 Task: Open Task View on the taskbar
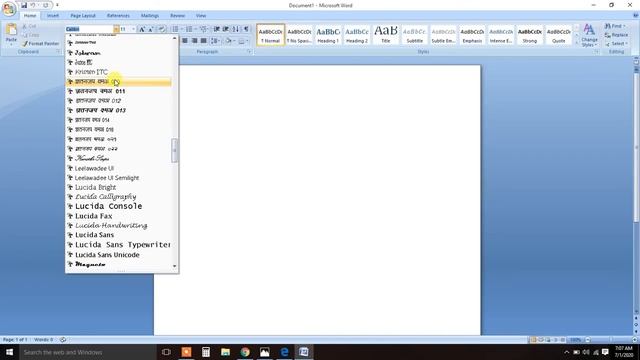[x=166, y=352]
